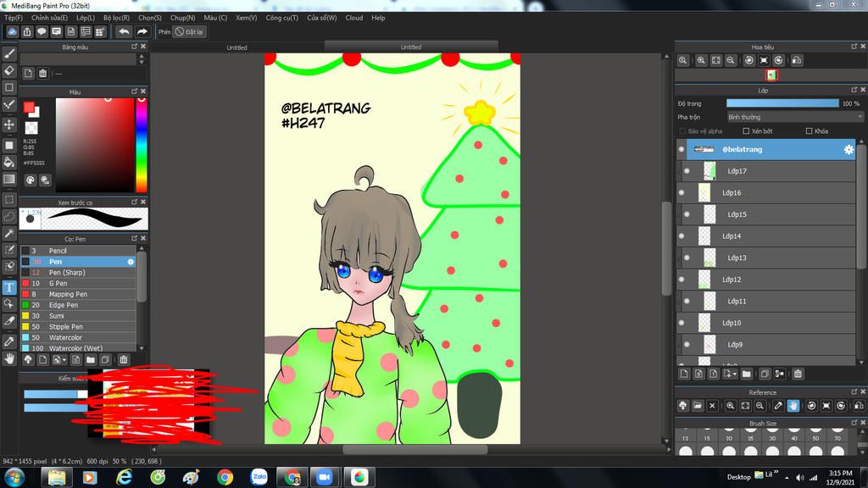The height and width of the screenshot is (488, 868).
Task: Toggle visibility of layer Lớp14
Action: click(682, 236)
